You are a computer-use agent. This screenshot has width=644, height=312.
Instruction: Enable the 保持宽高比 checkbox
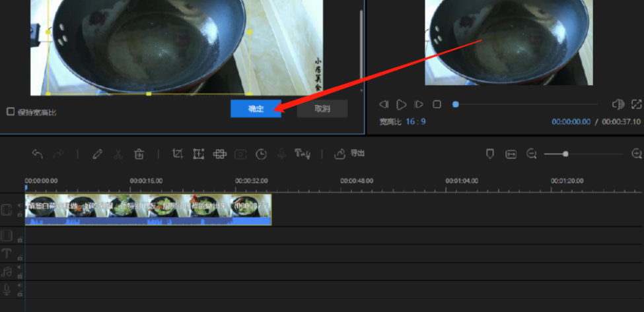[11, 111]
